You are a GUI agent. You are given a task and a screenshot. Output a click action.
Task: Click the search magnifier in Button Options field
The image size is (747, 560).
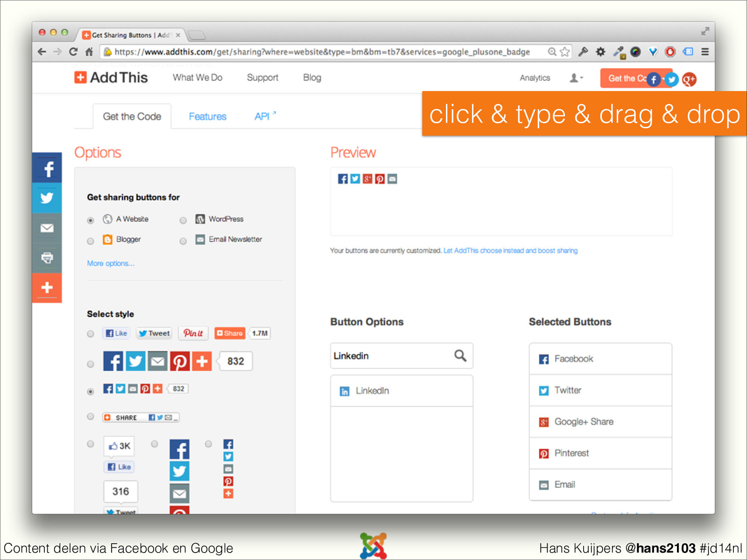click(460, 356)
